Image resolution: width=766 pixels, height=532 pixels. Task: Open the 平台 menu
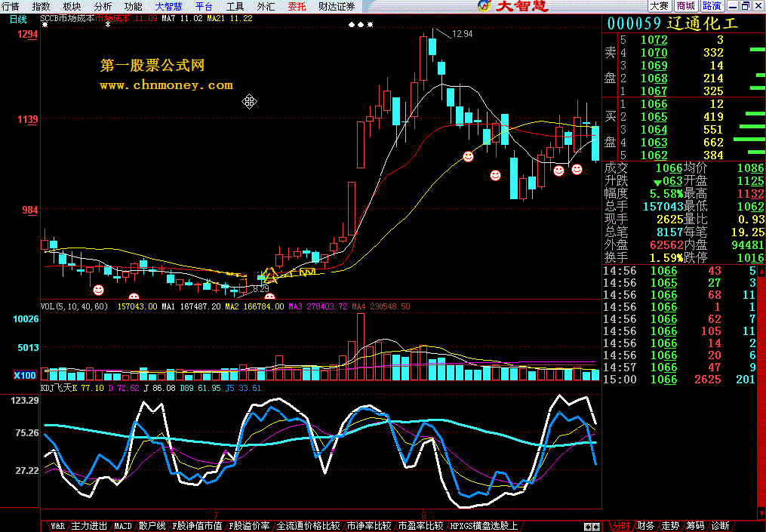[204, 6]
